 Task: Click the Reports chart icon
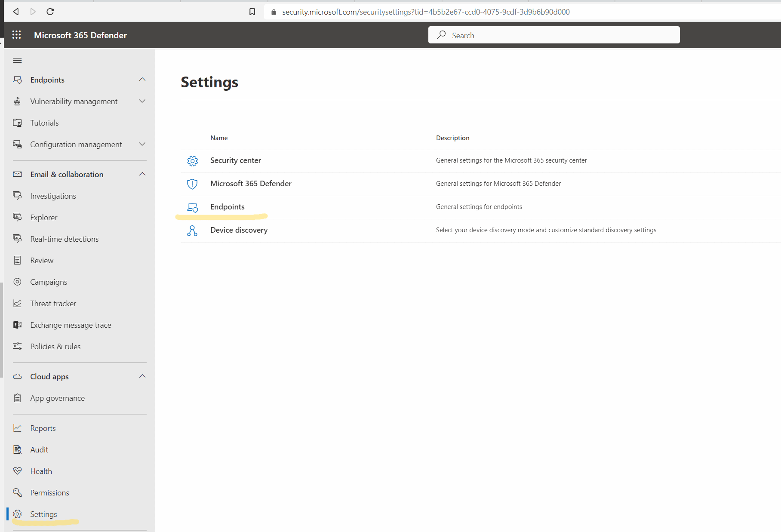click(x=17, y=428)
